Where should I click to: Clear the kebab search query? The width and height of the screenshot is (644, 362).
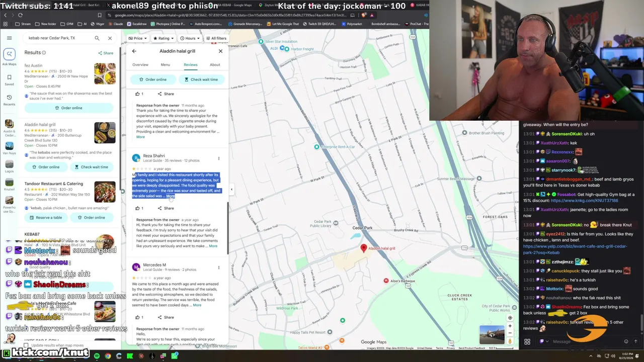pyautogui.click(x=110, y=38)
